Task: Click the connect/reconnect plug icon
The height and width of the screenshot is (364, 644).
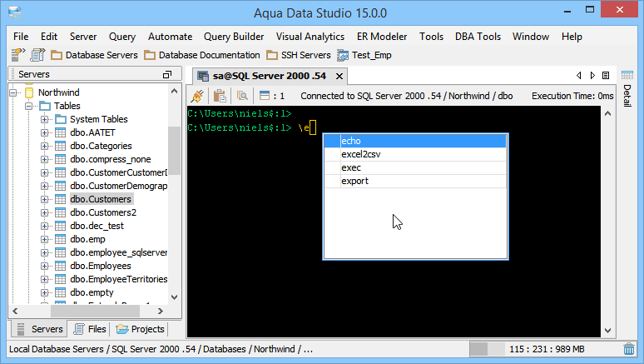Action: point(198,96)
